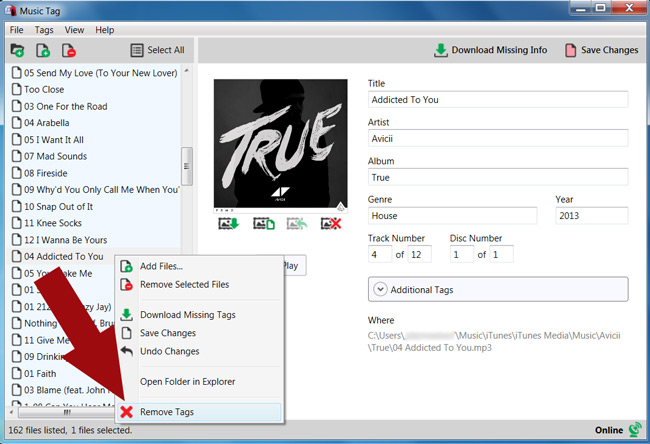Click the TRUE album cover thumbnail
650x444 pixels.
point(281,144)
